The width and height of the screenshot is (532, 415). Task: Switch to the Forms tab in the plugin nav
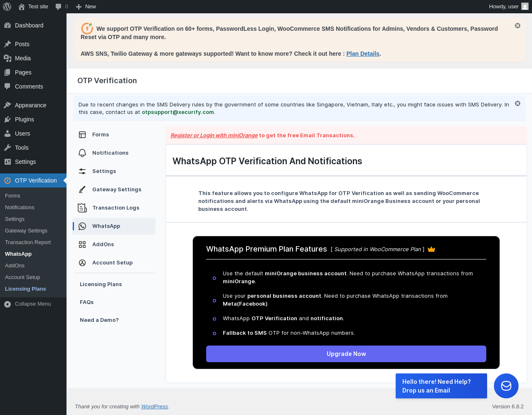pyautogui.click(x=114, y=135)
